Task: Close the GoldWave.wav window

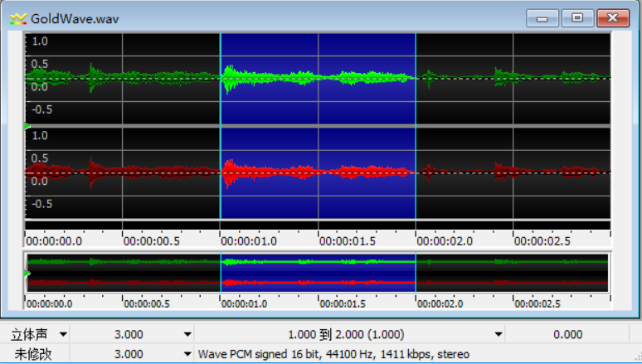Action: click(613, 17)
